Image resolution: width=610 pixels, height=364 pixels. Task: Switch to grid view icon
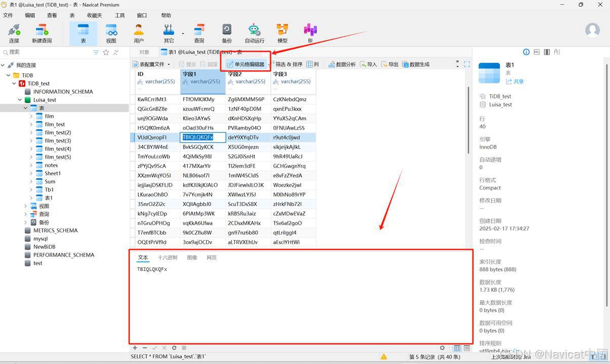457,348
